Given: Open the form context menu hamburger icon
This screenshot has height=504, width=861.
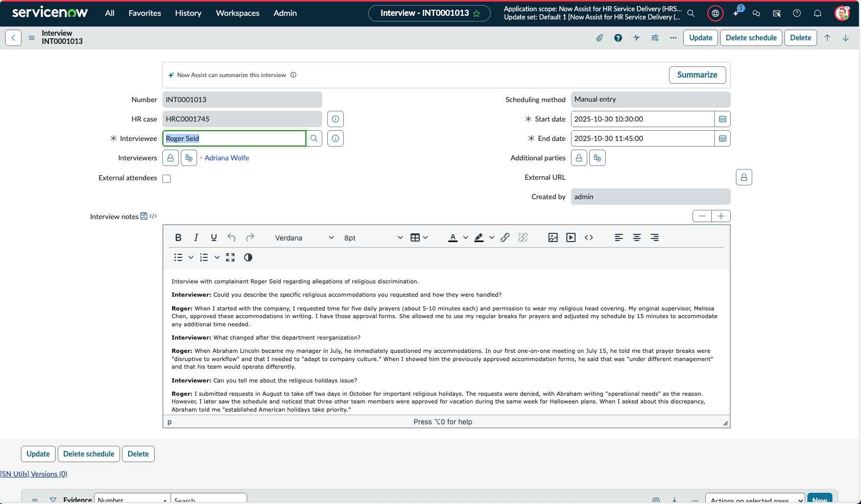Looking at the screenshot, I should [x=32, y=38].
